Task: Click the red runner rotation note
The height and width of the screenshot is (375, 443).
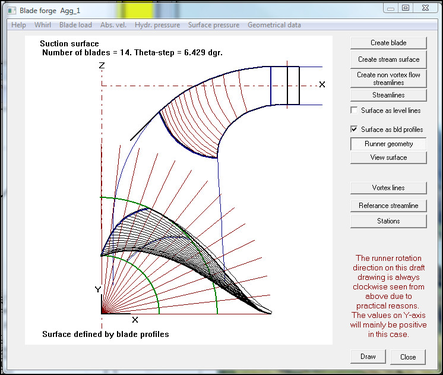Action: (x=388, y=296)
